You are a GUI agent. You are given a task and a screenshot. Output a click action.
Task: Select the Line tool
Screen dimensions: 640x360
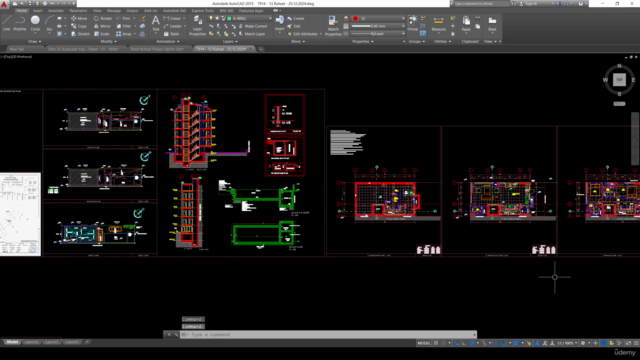(6, 23)
